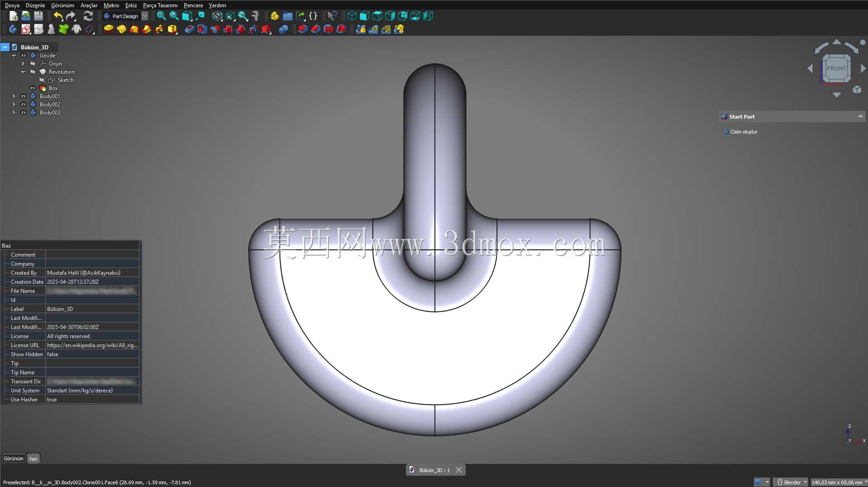Rotate view down with navigation cube arrow
Image resolution: width=868 pixels, height=487 pixels.
pyautogui.click(x=836, y=95)
